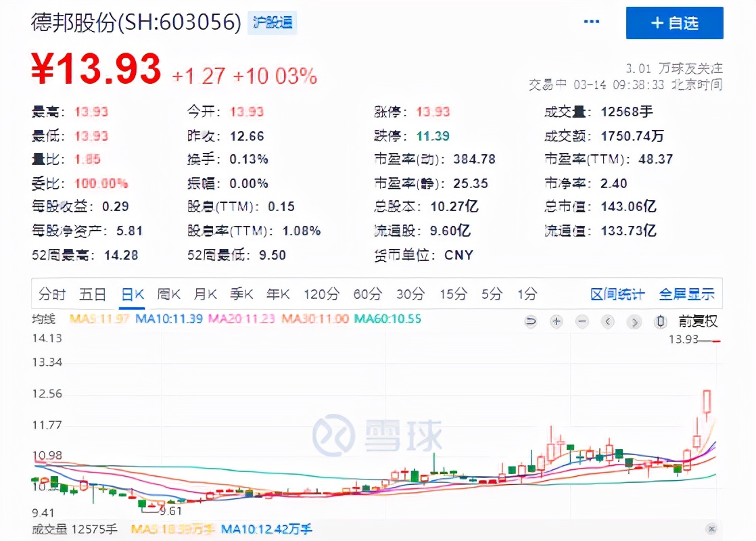Click the 每股净资产 5.81 value

point(130,231)
